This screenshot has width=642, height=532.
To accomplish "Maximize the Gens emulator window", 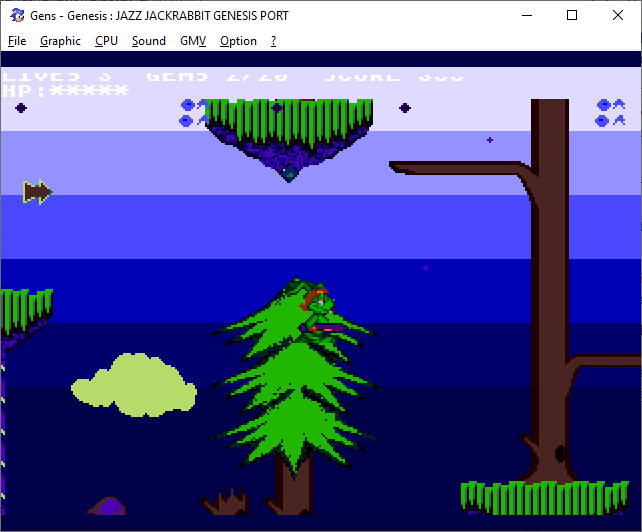I will point(572,16).
